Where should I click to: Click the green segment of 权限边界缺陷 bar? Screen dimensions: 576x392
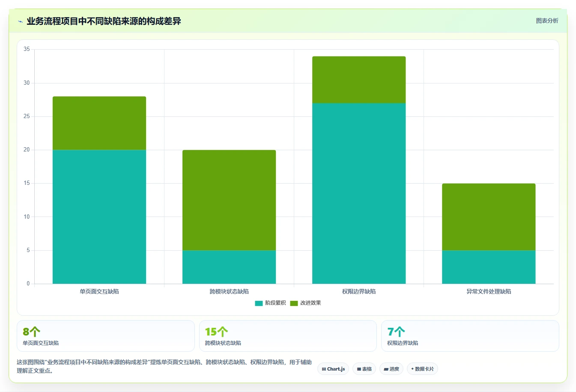359,80
